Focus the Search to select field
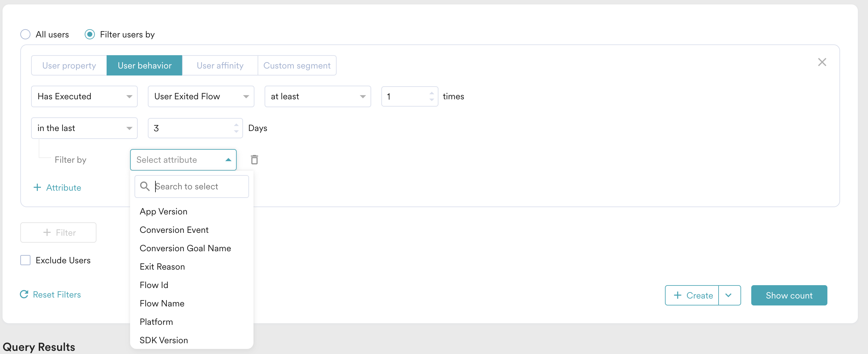 [x=199, y=186]
